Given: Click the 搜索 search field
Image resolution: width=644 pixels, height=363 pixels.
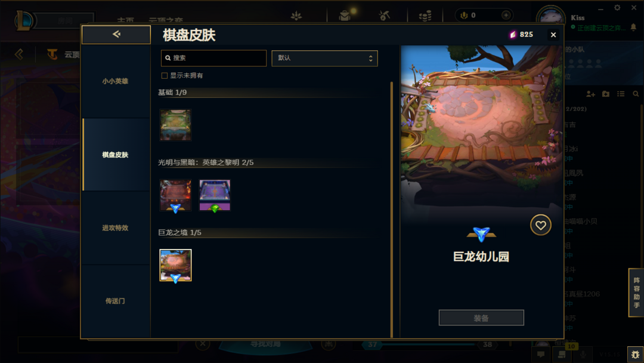Looking at the screenshot, I should [x=213, y=58].
